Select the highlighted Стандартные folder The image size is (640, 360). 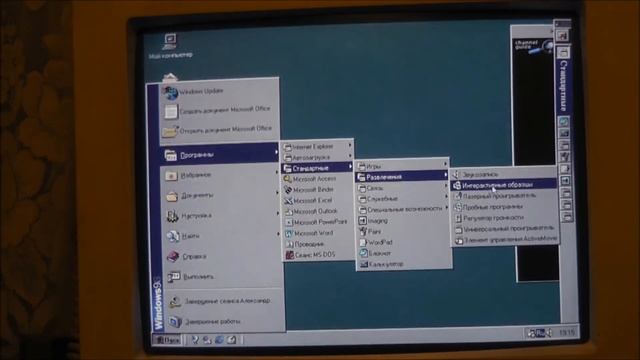(317, 168)
